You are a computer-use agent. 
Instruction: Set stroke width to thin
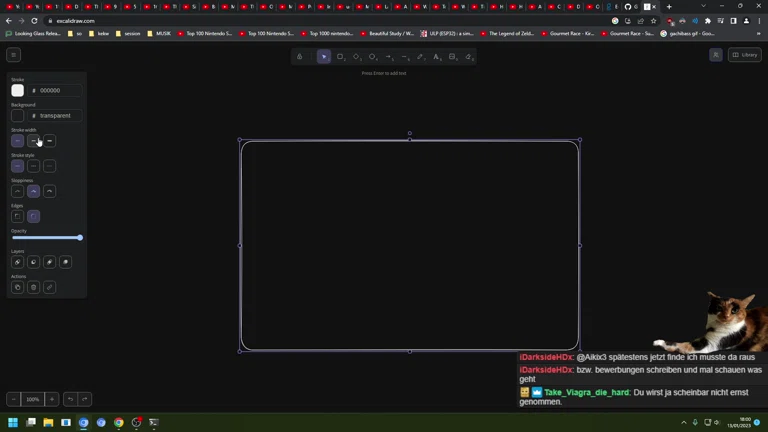[18, 141]
